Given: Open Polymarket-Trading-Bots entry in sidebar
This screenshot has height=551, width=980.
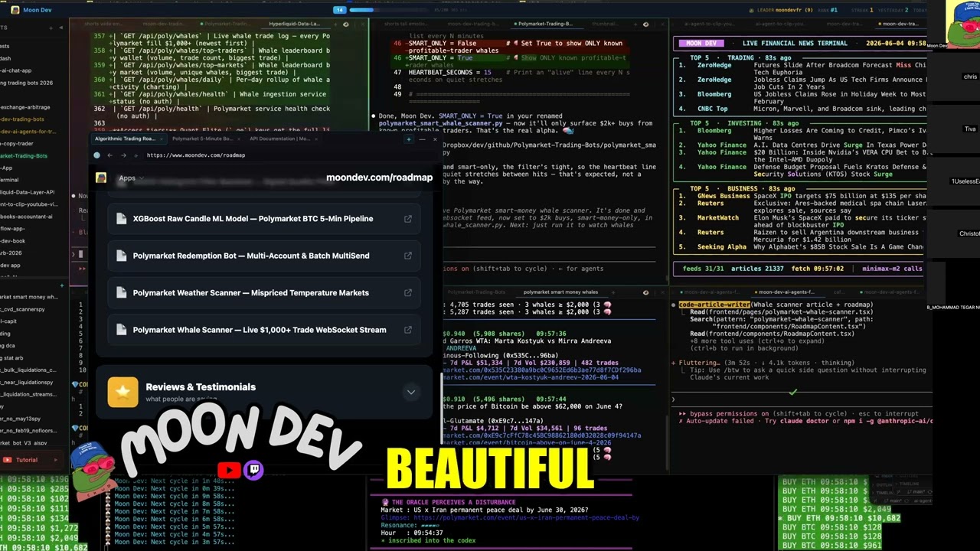Looking at the screenshot, I should point(24,156).
